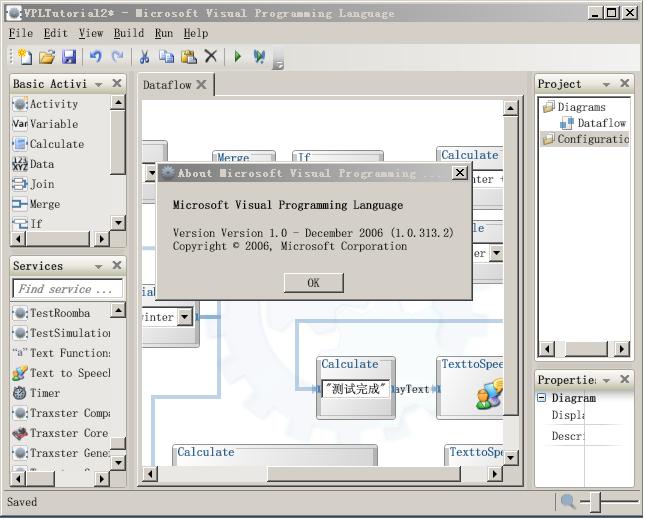Viewport: 645px width, 519px height.
Task: Select the Text to Speech service
Action: (x=60, y=373)
